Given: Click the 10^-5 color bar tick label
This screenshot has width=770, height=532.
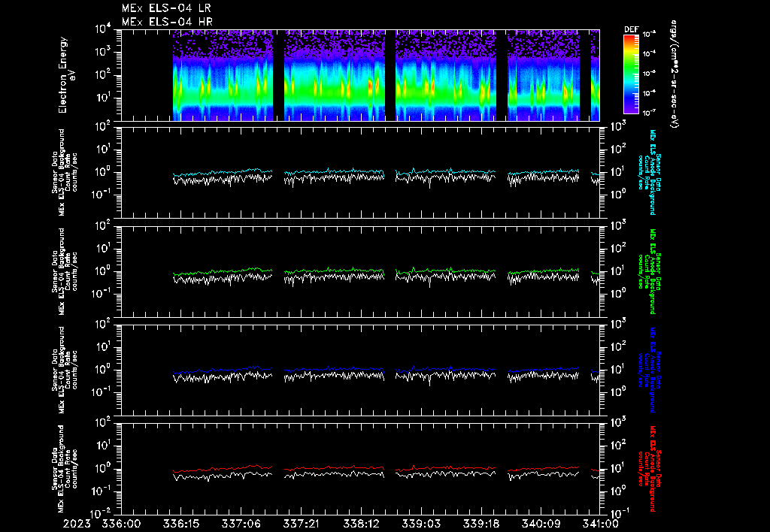Looking at the screenshot, I should click(x=649, y=74).
